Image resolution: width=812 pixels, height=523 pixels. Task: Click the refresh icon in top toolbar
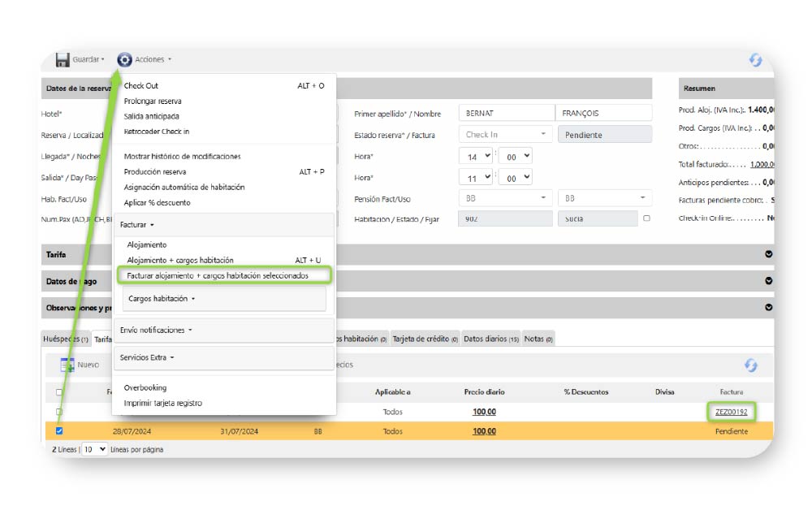pos(755,61)
